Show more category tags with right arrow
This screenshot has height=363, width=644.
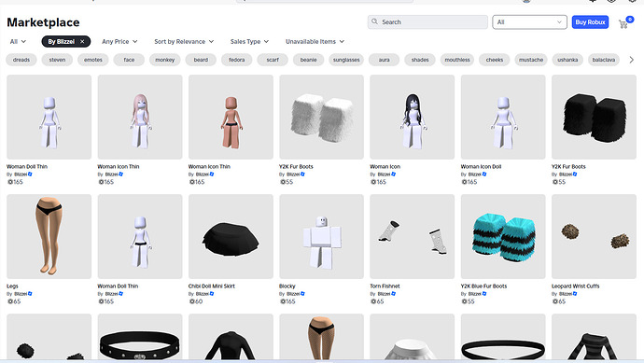click(631, 60)
